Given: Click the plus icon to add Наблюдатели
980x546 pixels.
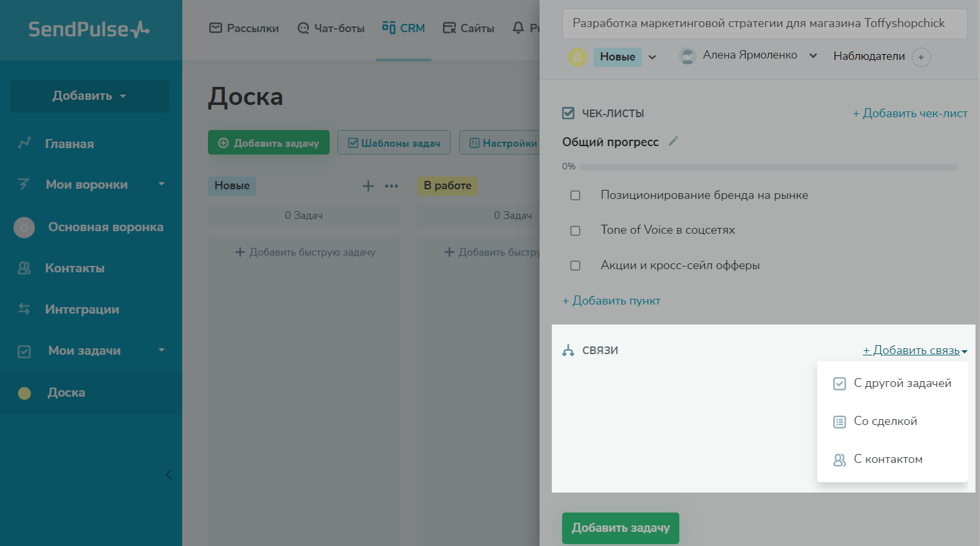Looking at the screenshot, I should pyautogui.click(x=921, y=57).
